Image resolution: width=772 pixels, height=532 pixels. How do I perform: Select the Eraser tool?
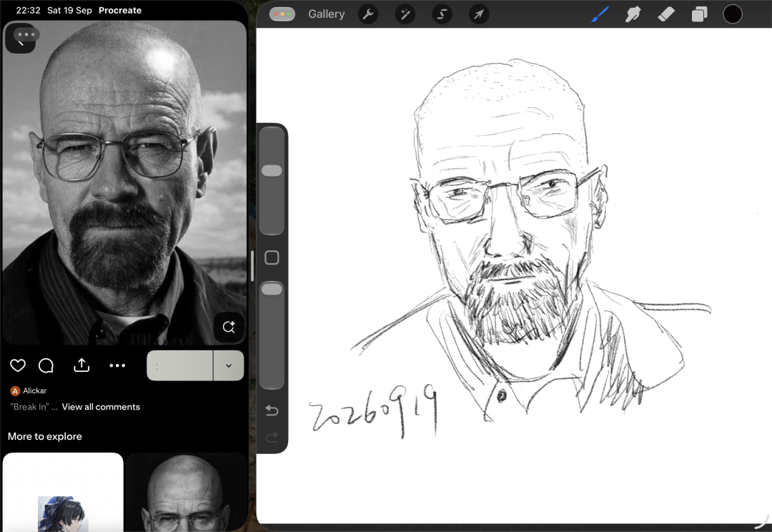[665, 14]
